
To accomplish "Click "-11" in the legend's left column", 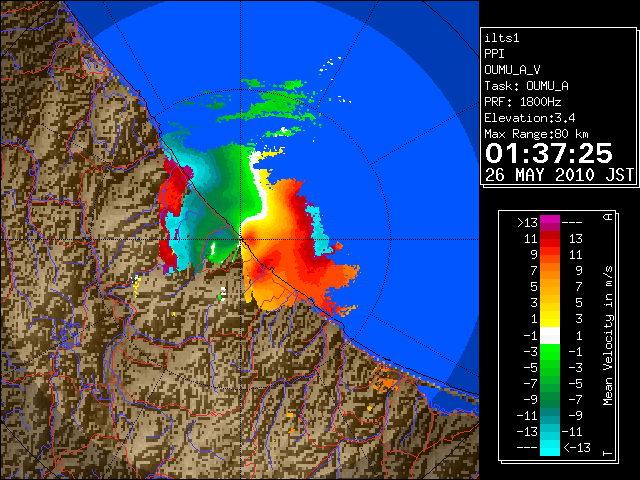I will point(527,416).
